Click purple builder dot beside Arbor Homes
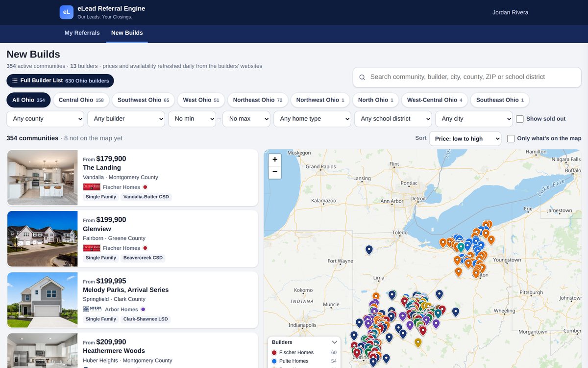 (x=143, y=309)
